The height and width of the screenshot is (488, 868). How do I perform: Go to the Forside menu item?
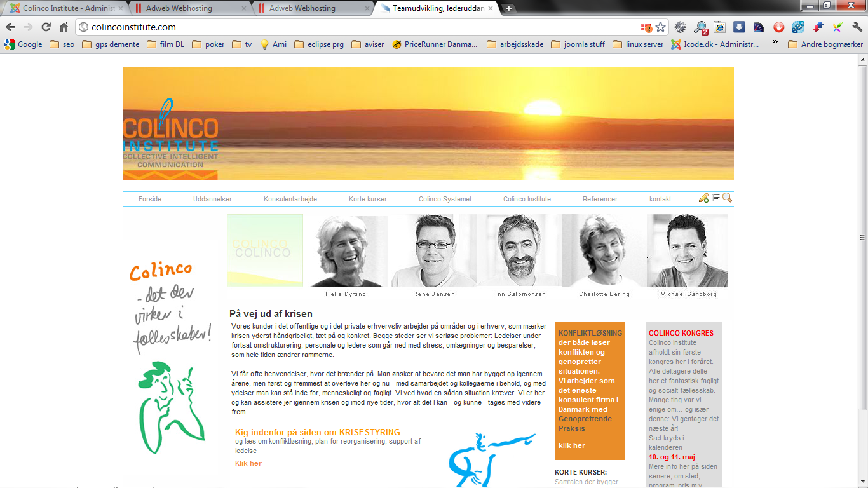point(150,199)
